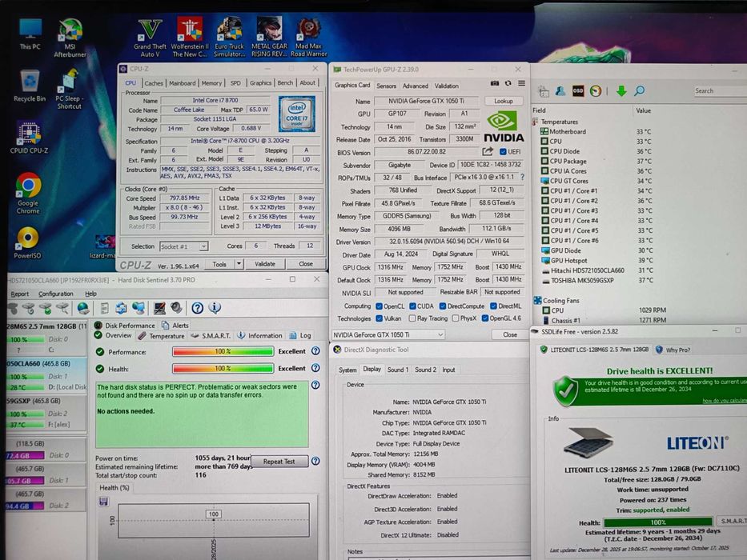Click green download arrow in sensor toolbar
747x560 pixels.
[621, 90]
